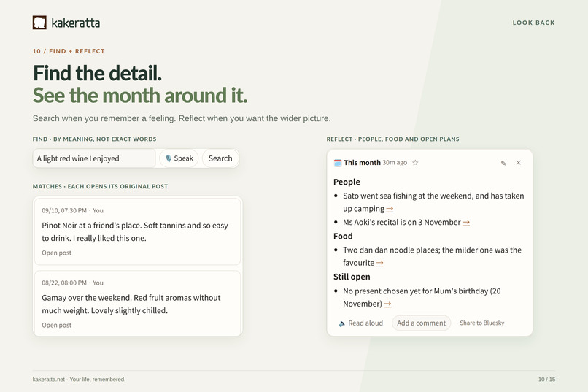Click the microphone icon in Speak button
The height and width of the screenshot is (392, 588).
coord(169,158)
